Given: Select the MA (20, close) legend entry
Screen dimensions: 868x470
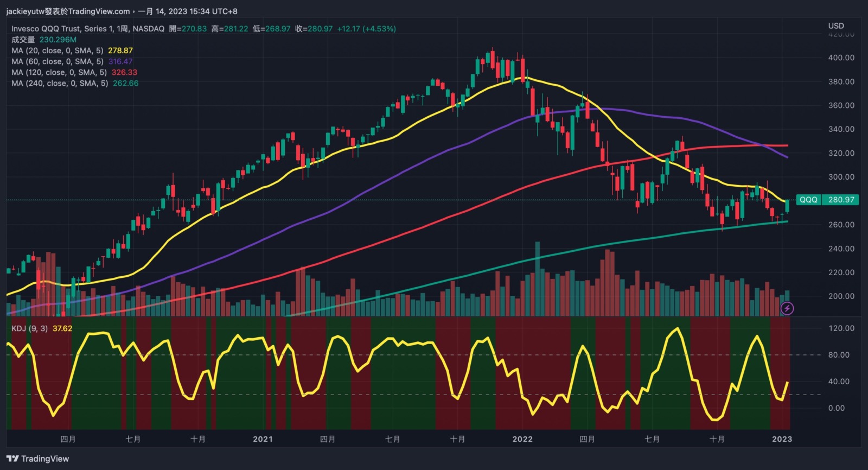Looking at the screenshot, I should [57, 50].
